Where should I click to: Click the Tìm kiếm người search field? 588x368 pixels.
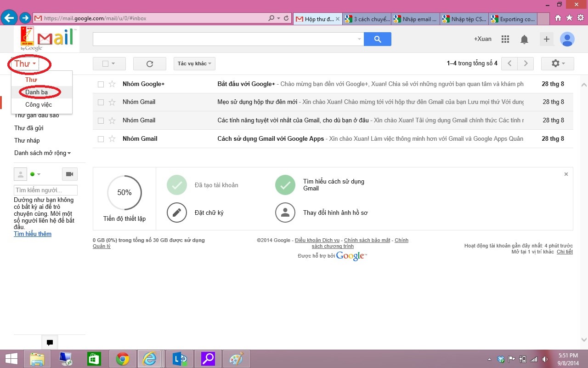click(45, 190)
